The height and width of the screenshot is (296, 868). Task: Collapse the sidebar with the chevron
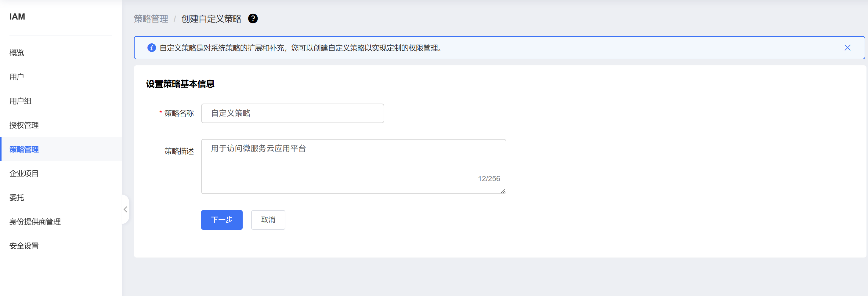125,209
